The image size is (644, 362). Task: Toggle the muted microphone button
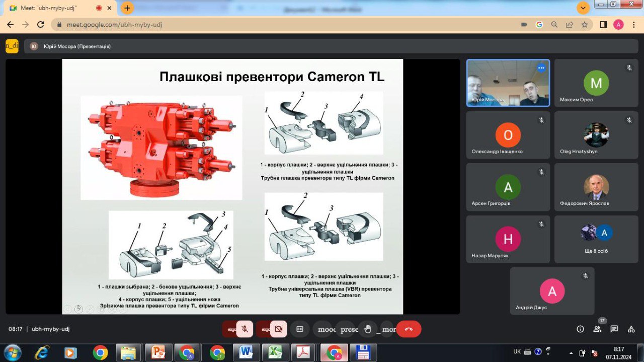245,329
